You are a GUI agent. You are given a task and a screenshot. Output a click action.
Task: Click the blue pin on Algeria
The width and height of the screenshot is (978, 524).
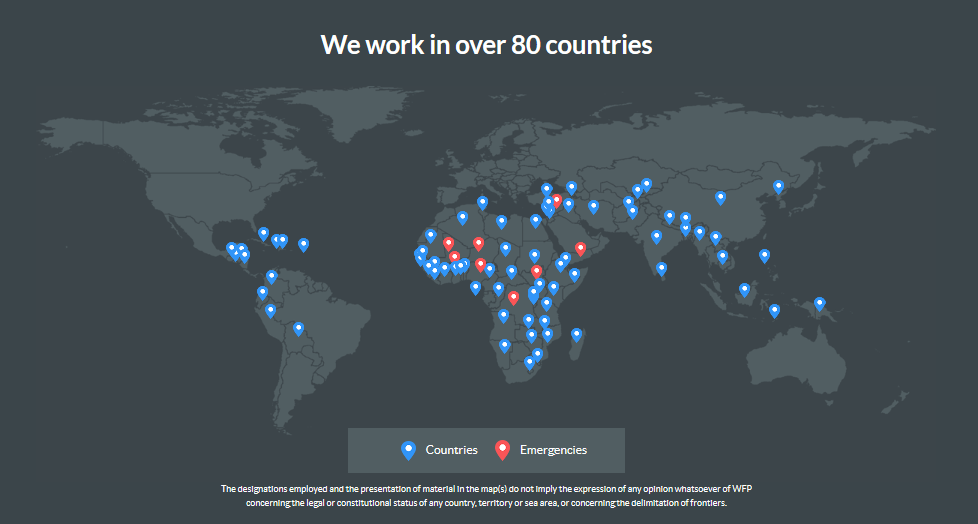click(x=462, y=218)
